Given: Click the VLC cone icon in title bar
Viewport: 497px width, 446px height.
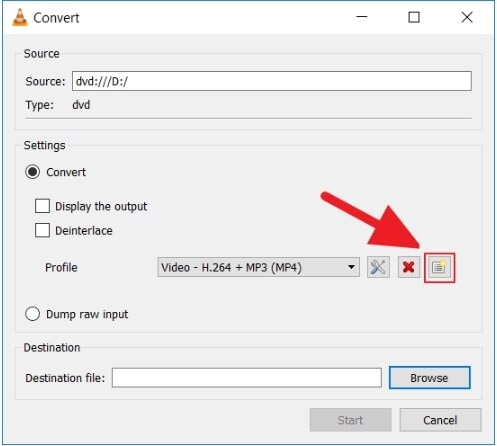Looking at the screenshot, I should [20, 17].
